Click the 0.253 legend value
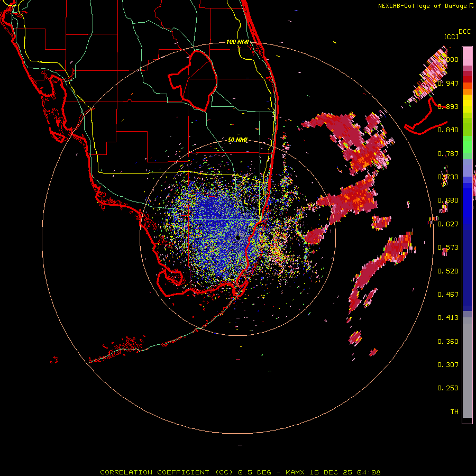Image resolution: width=476 pixels, height=476 pixels. click(448, 388)
